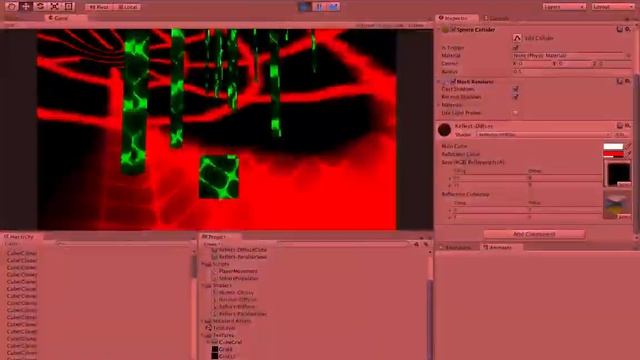
Task: Collapse the Mesh Renderer component
Action: coord(439,82)
